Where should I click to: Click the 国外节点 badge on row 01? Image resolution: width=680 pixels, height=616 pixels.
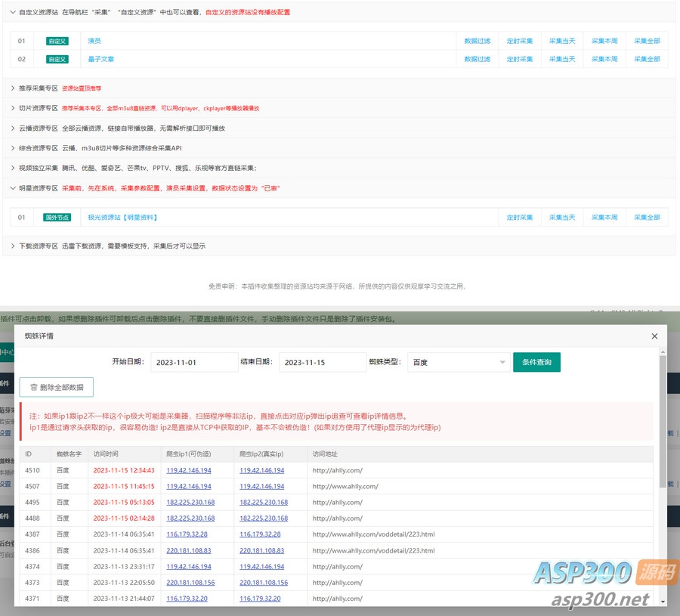[57, 218]
